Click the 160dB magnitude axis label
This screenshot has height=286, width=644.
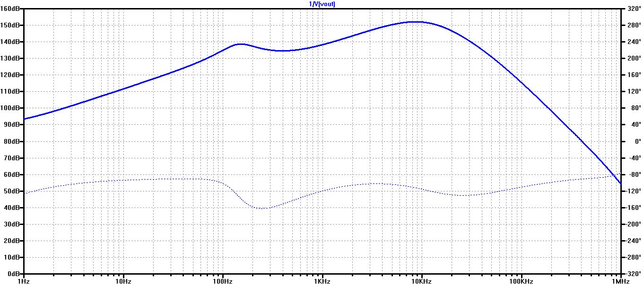[x=10, y=9]
